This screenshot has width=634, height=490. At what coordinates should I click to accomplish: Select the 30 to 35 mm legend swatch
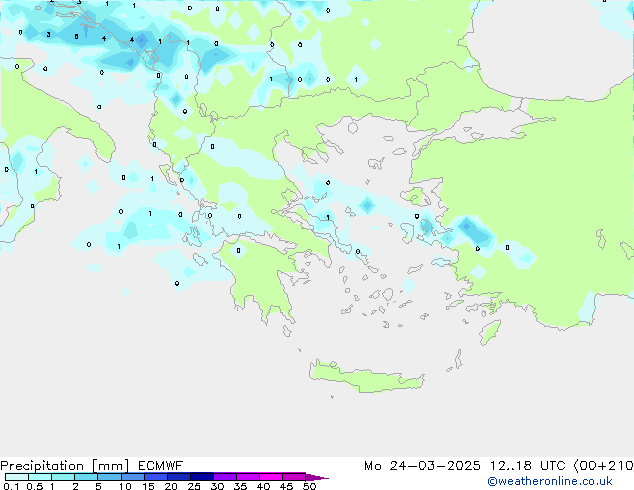225,477
